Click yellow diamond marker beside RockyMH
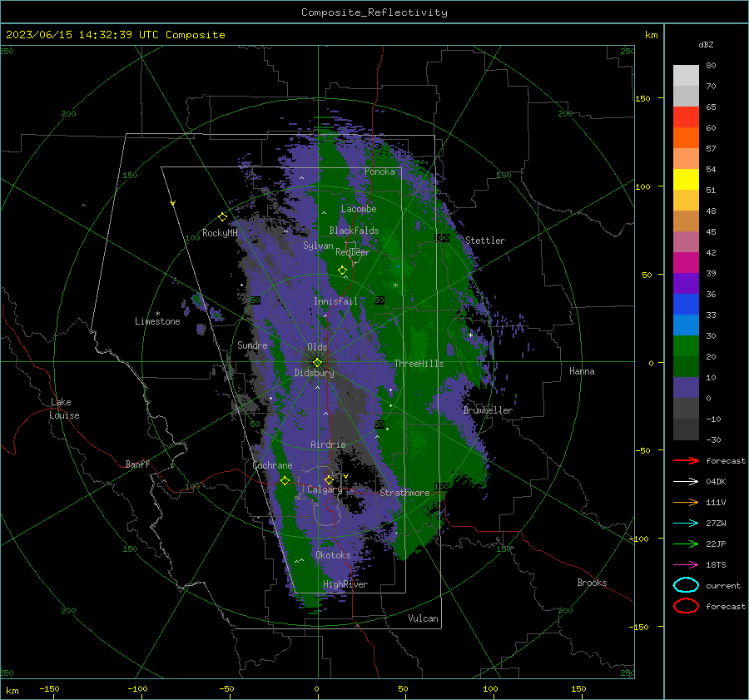The image size is (749, 700). coord(222,217)
